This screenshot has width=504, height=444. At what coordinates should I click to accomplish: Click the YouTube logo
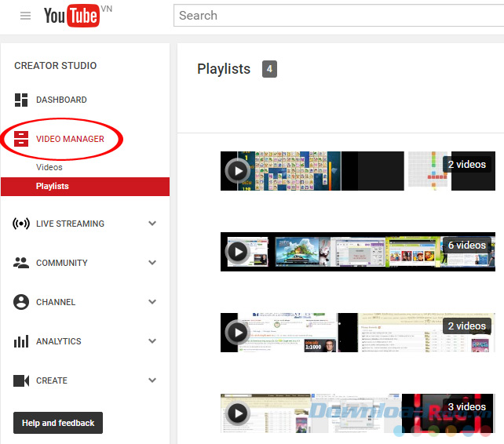[72, 16]
